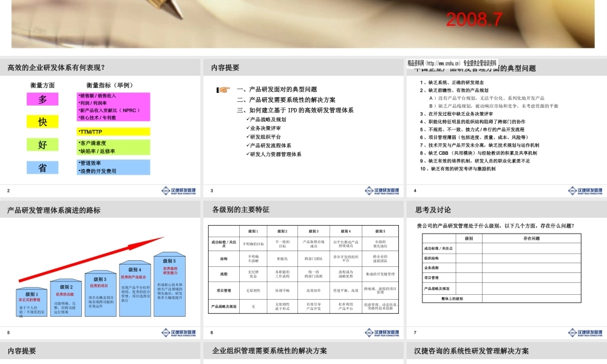The image size is (607, 364).
Task: Click the red upward arrow on slide 5
Action: click(92, 259)
